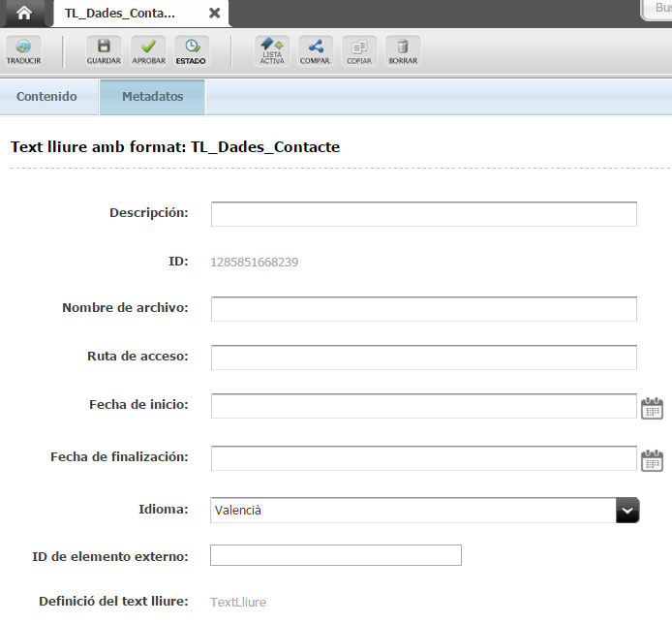Click the ID value 1285851668239
This screenshot has width=672, height=623.
[x=254, y=262]
